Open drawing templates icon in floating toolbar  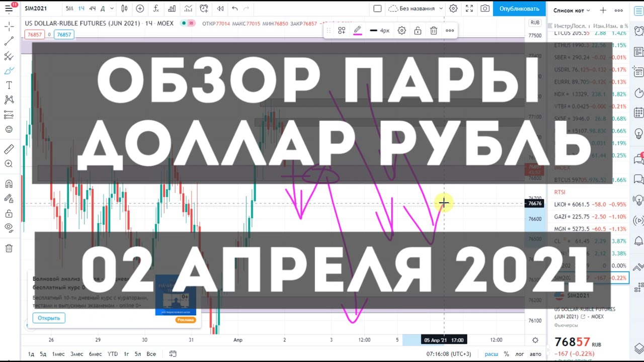coord(342,31)
